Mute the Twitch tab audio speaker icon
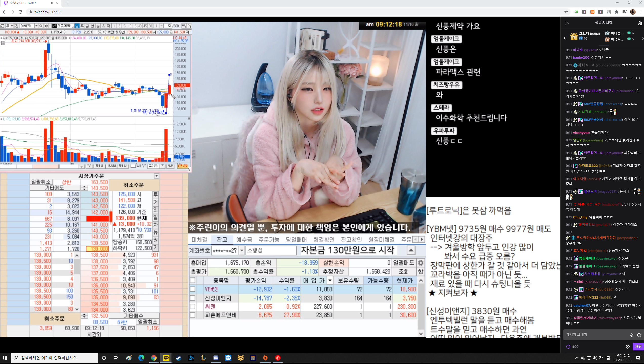This screenshot has height=364, width=644. click(x=52, y=3)
